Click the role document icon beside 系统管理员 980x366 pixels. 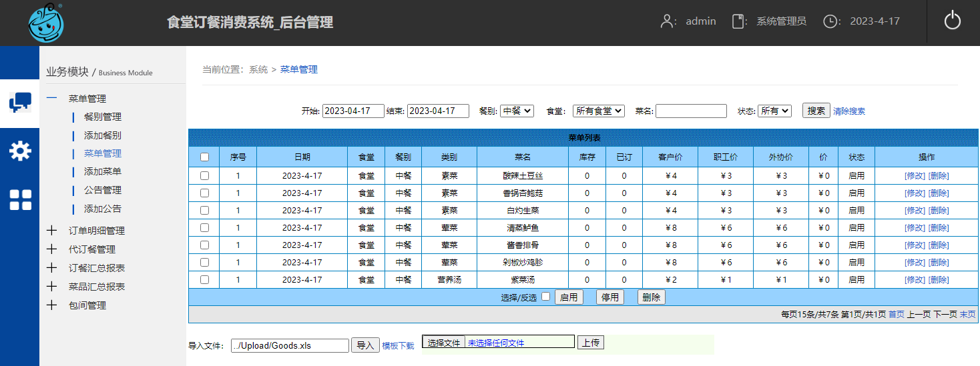tap(738, 21)
